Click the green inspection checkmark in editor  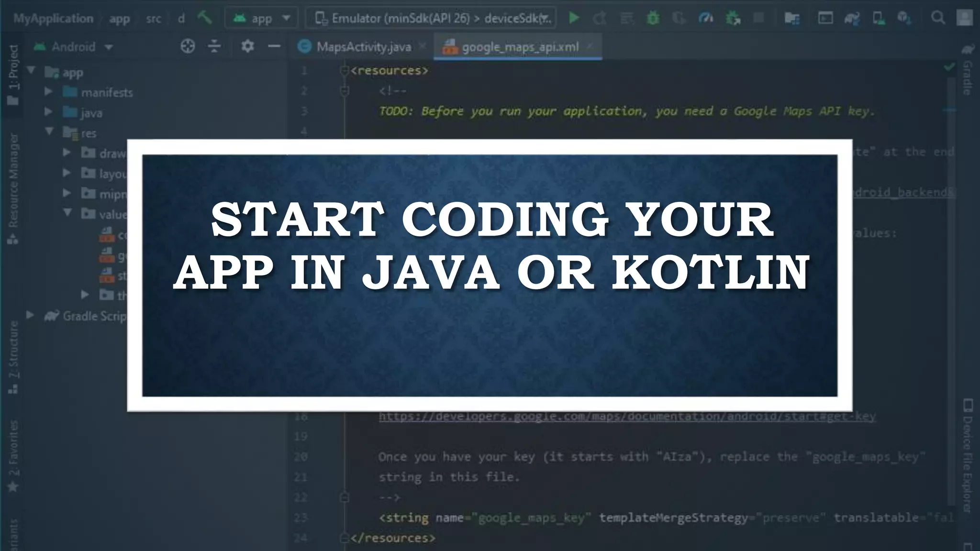coord(949,67)
